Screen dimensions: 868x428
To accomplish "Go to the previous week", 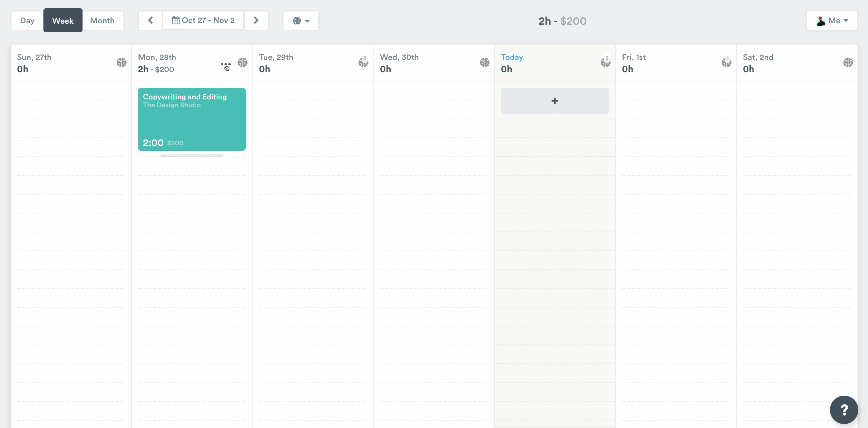I will pos(150,20).
